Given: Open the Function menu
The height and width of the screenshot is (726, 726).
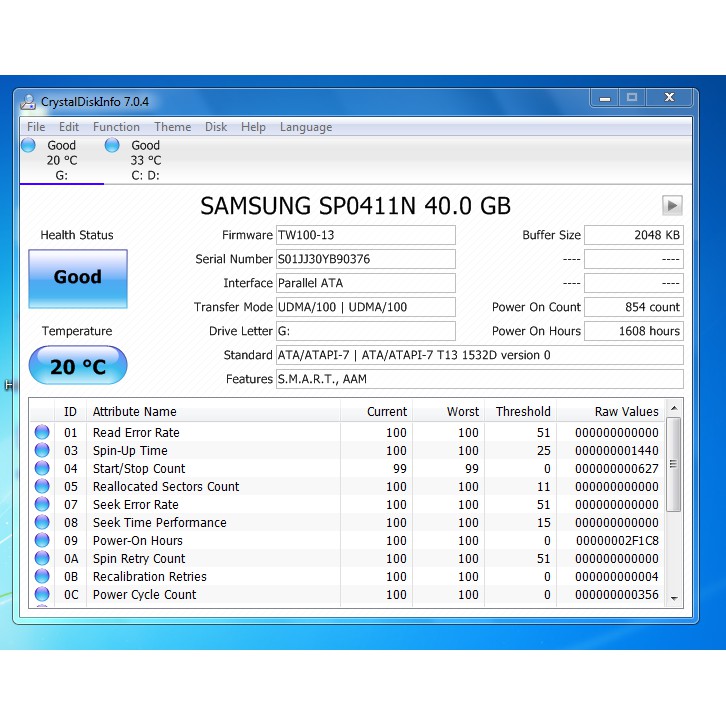Looking at the screenshot, I should pos(116,127).
